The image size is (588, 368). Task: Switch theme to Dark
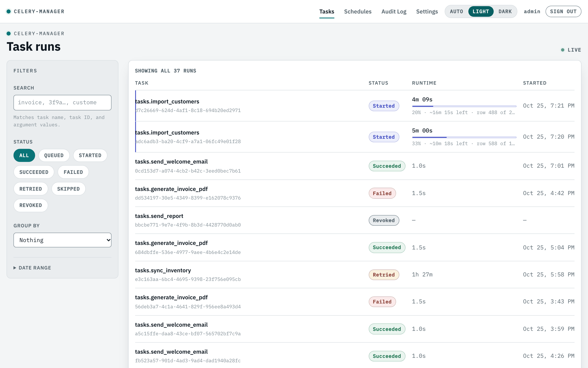(x=505, y=11)
